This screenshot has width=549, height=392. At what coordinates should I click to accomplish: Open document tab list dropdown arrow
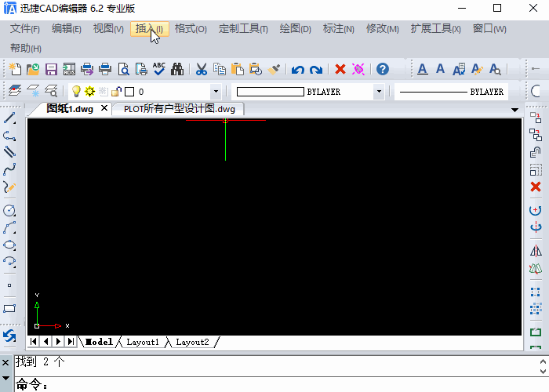click(x=514, y=110)
